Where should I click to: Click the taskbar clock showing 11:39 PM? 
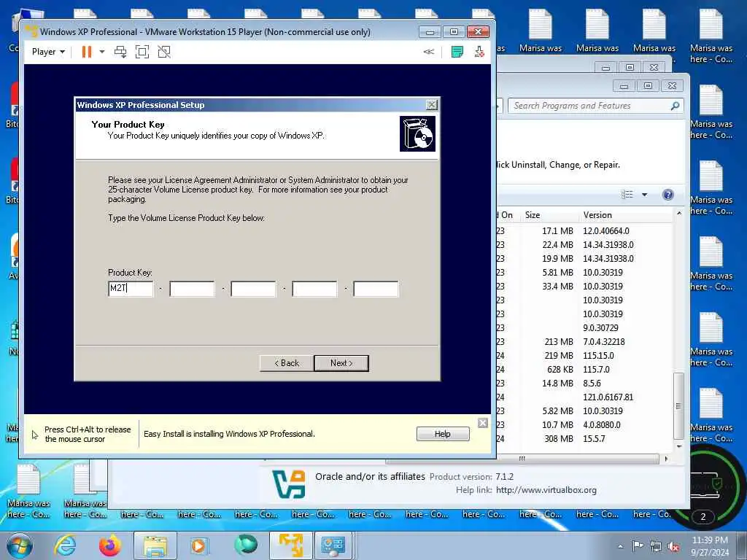[710, 546]
